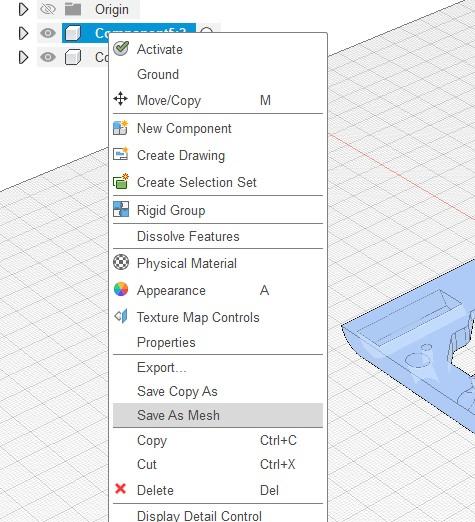Show the hidden Origin folder

(48, 9)
